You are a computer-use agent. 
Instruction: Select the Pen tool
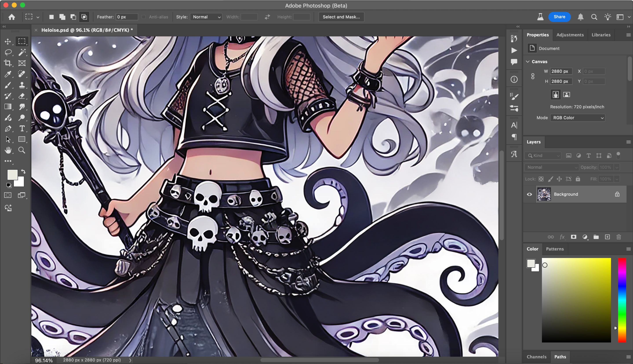click(x=8, y=128)
